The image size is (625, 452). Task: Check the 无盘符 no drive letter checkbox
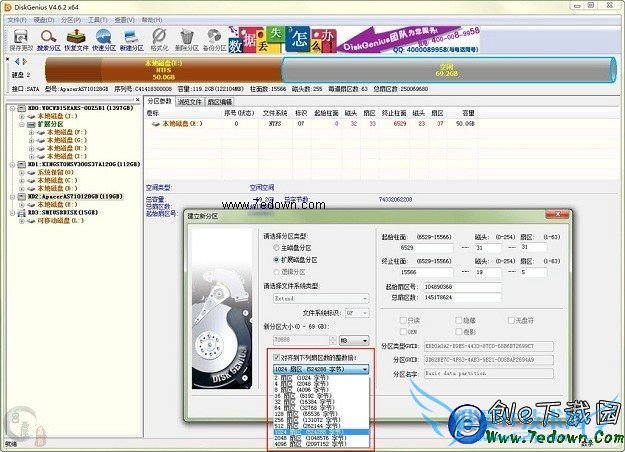click(511, 320)
